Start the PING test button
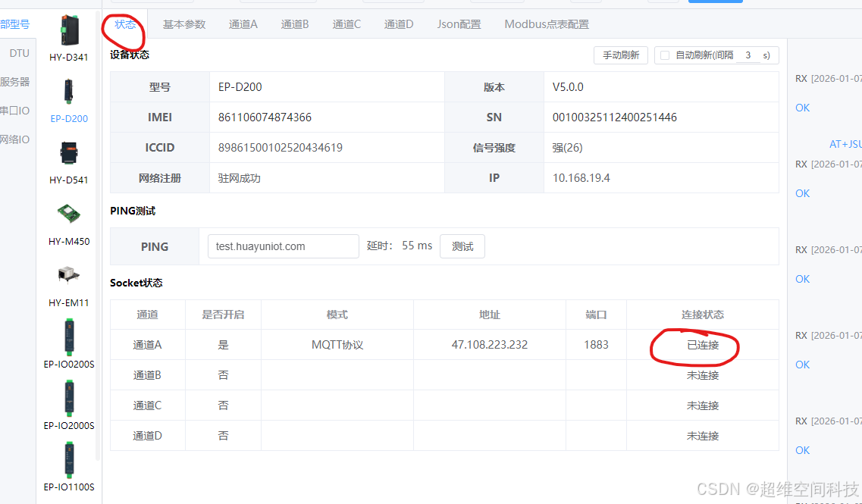This screenshot has width=862, height=504. tap(462, 246)
